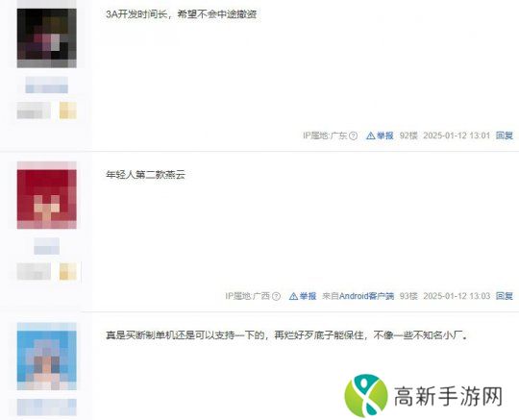This screenshot has height=420, width=519.
Task: Click the yellow level badge under second user
Action: pos(68,271)
